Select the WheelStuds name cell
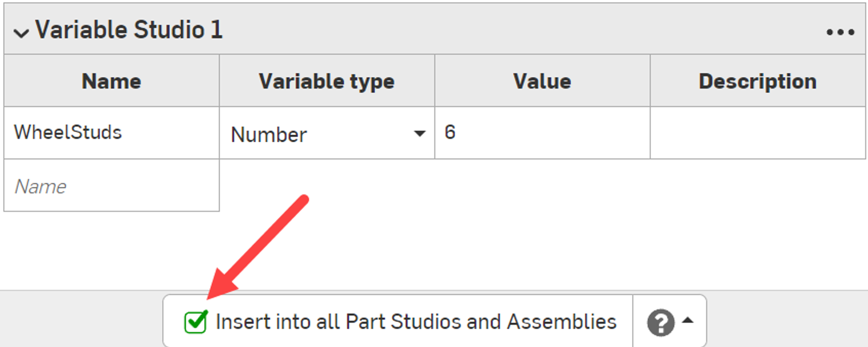 (111, 133)
